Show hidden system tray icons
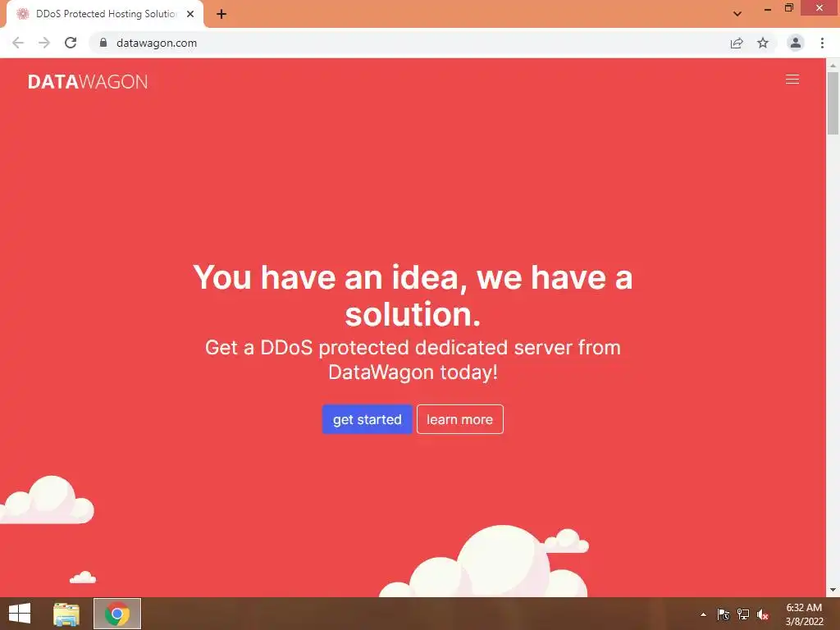 click(703, 614)
